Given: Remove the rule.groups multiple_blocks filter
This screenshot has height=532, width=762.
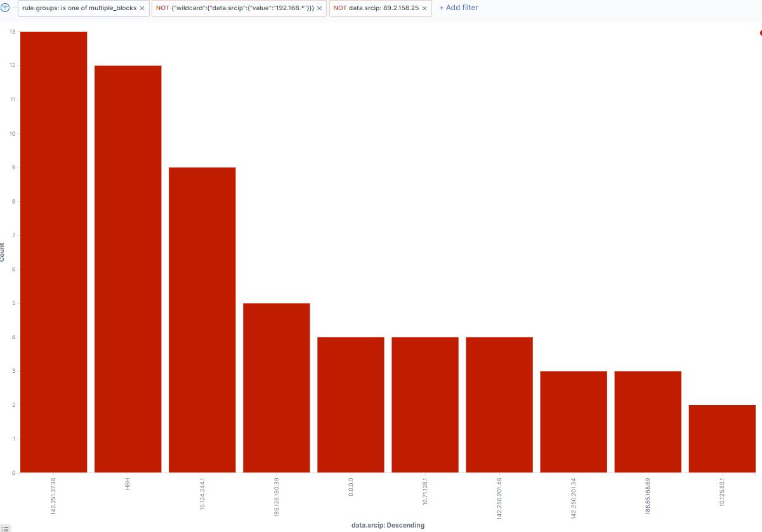Looking at the screenshot, I should point(142,8).
